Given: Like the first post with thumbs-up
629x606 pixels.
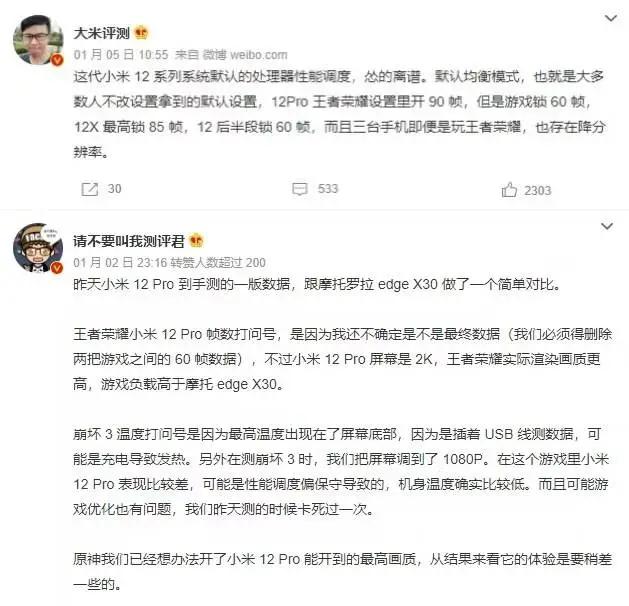Looking at the screenshot, I should (509, 190).
